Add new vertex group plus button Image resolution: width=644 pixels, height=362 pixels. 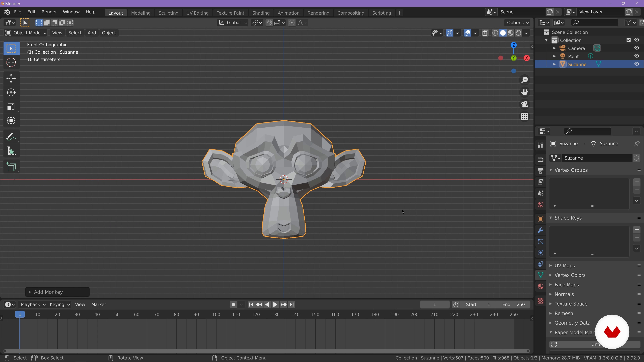coord(637,182)
